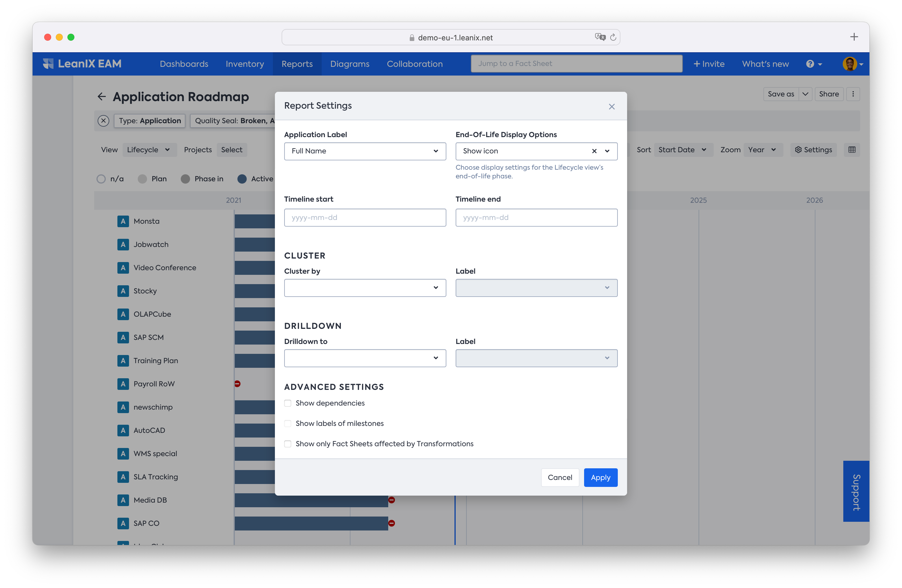Open the Reports menu
This screenshot has width=902, height=588.
(x=297, y=64)
